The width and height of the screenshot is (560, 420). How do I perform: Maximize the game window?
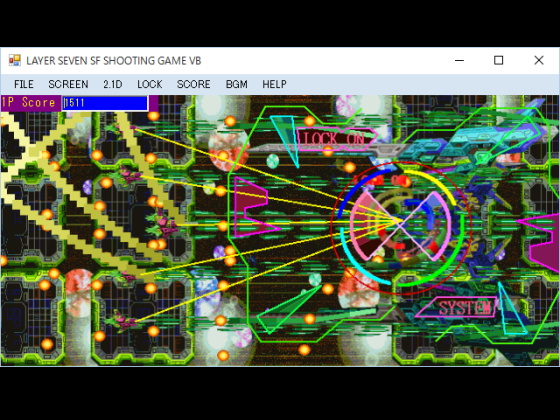coord(499,60)
